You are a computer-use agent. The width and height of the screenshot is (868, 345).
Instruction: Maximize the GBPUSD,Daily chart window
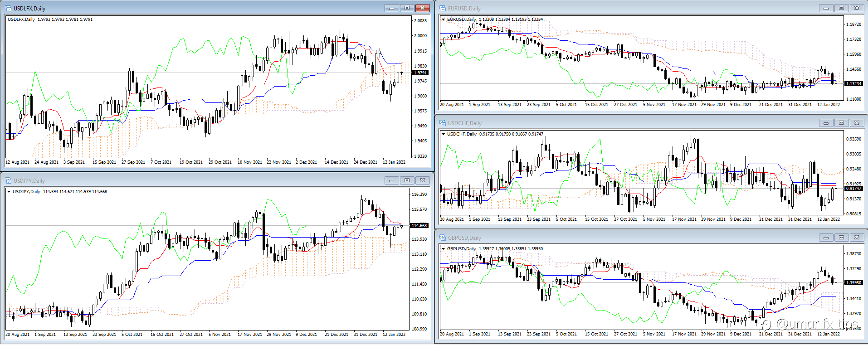point(841,238)
